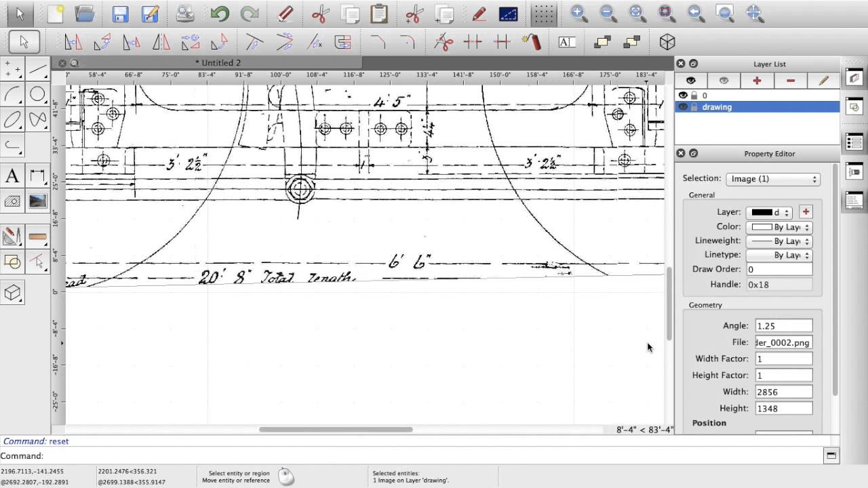868x488 pixels.
Task: Click the Zoom Out magnifier
Action: tap(608, 13)
